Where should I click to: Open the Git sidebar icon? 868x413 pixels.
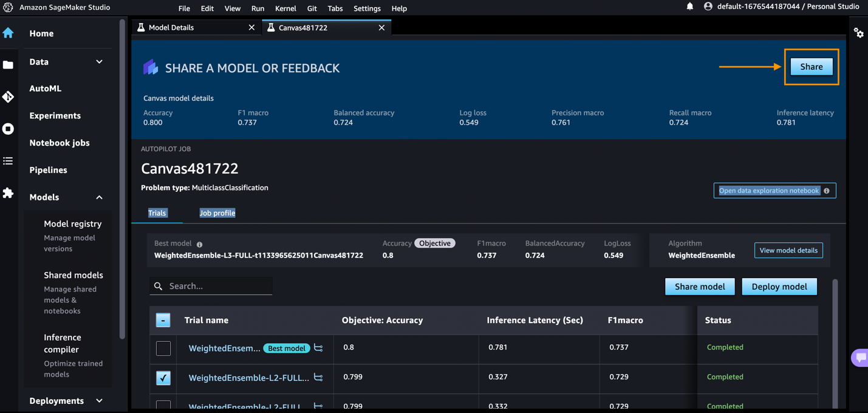8,97
